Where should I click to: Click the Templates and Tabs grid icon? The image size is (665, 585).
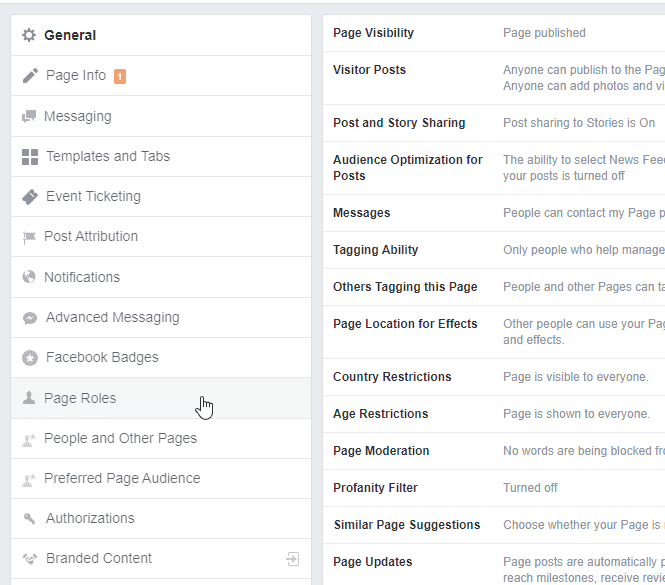(30, 157)
